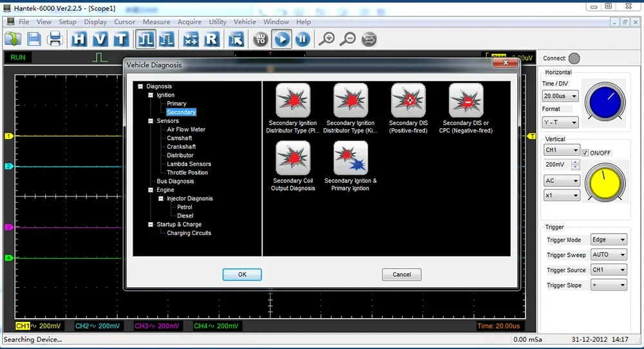644x349 pixels.
Task: Open the Vehicle menu
Action: point(245,22)
